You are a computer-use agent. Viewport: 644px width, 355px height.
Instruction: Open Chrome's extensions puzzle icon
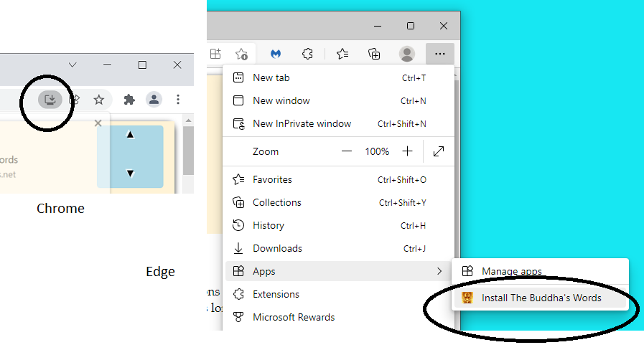129,99
